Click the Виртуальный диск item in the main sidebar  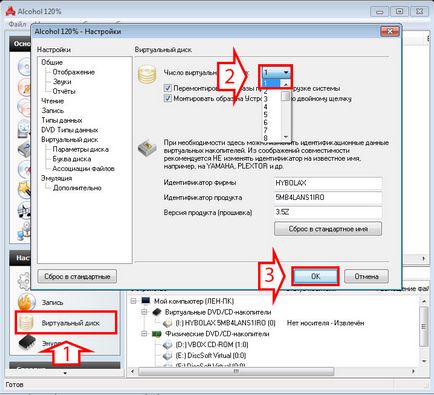point(66,323)
